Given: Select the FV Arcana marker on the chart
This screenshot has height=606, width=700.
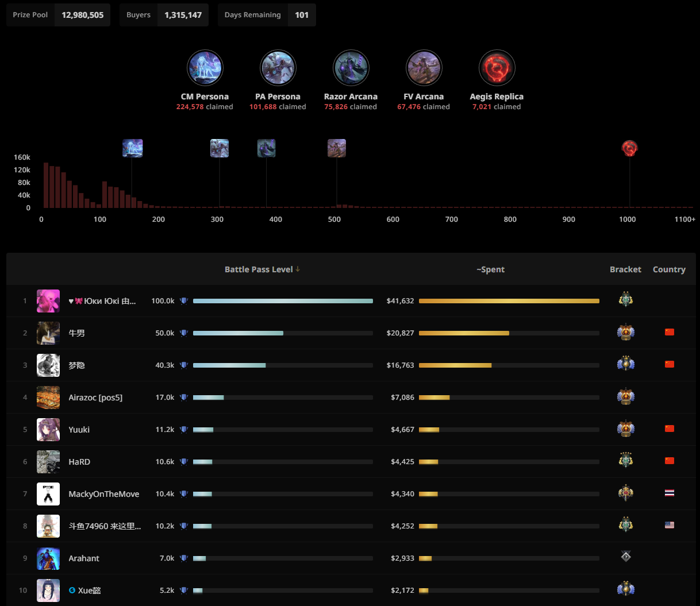Looking at the screenshot, I should 337,148.
